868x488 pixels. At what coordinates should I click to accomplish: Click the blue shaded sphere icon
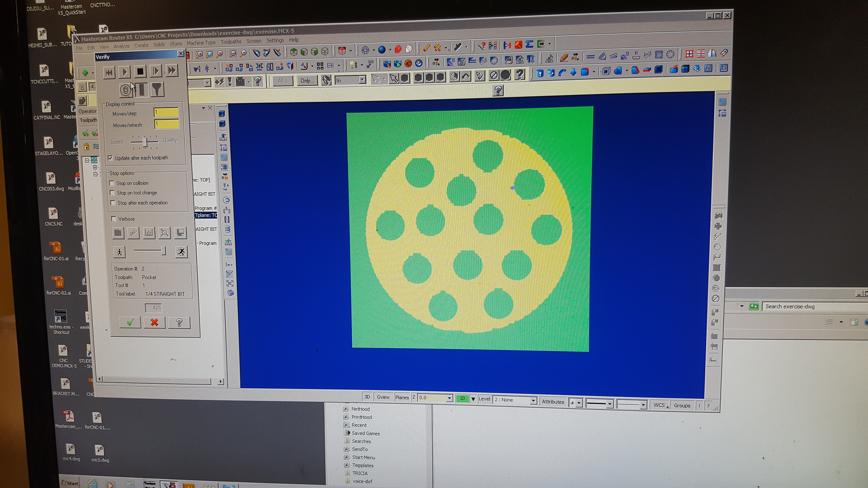click(x=382, y=50)
